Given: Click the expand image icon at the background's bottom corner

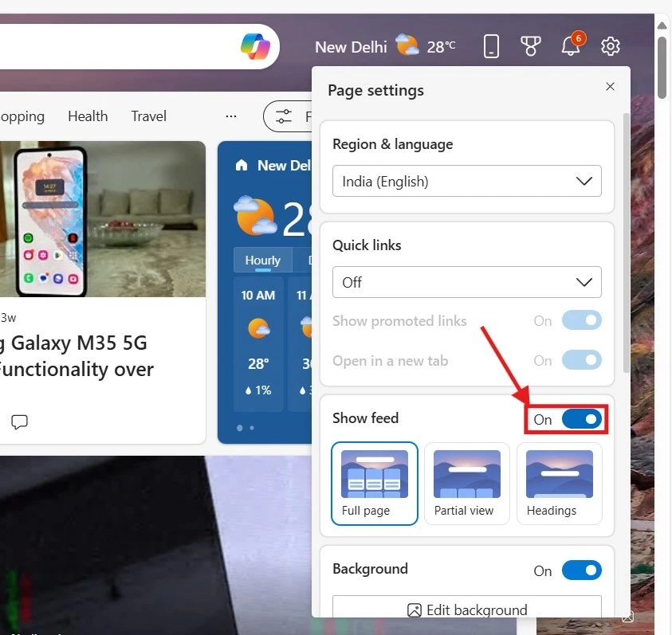Looking at the screenshot, I should click(628, 617).
